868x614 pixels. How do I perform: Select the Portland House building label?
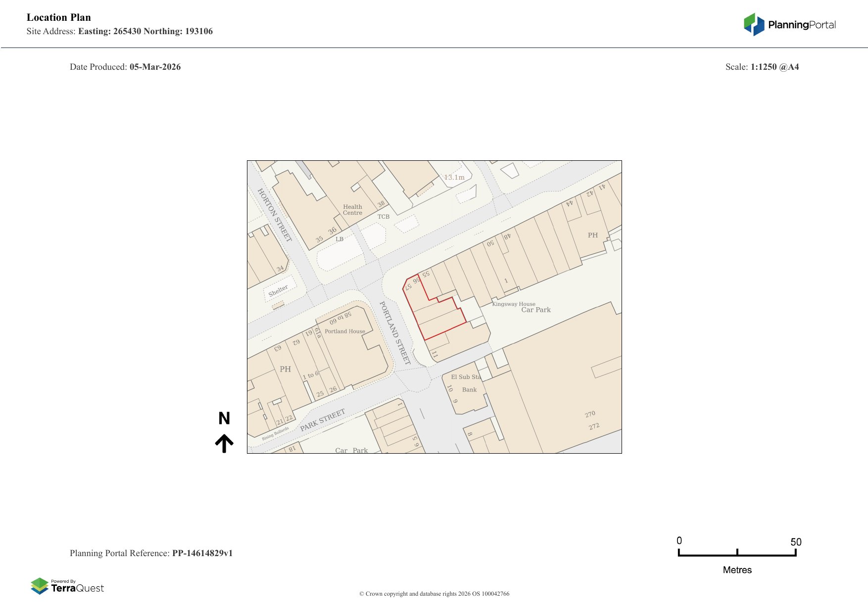(344, 331)
